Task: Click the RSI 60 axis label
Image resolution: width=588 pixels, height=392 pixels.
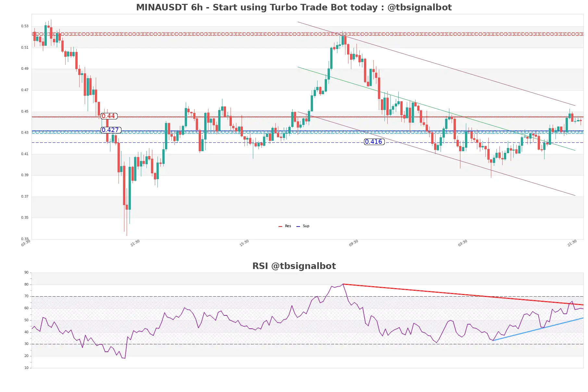Action: click(26, 308)
